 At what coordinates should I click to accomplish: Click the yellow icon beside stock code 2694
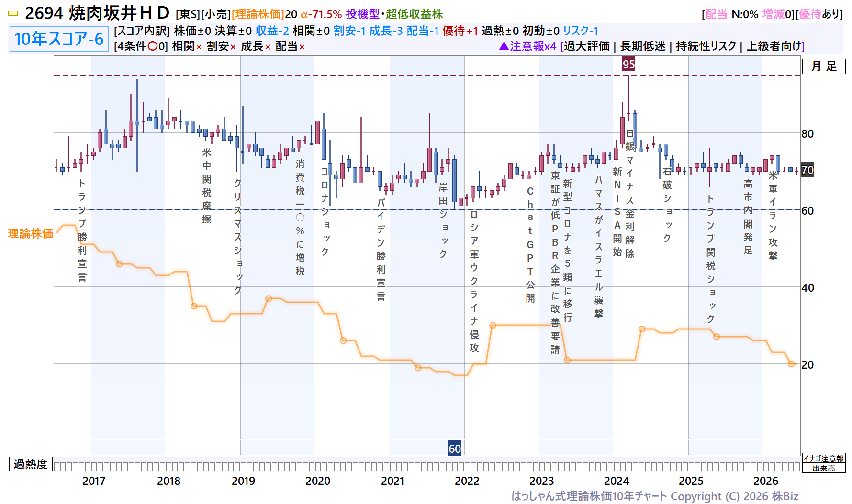point(13,14)
